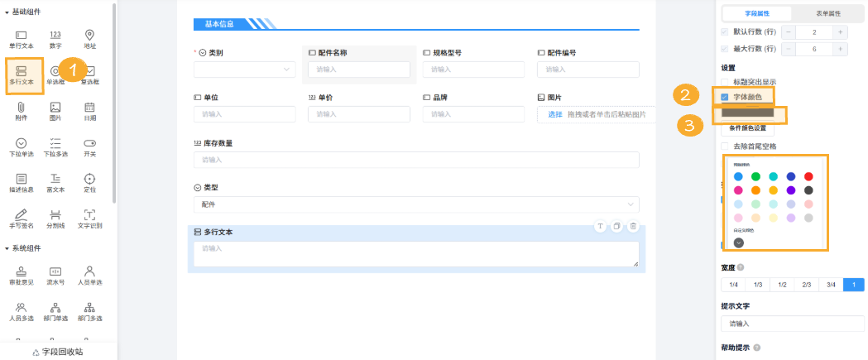The height and width of the screenshot is (360, 868).
Task: Delete the selected 多行文本 field via trash icon
Action: (x=633, y=226)
